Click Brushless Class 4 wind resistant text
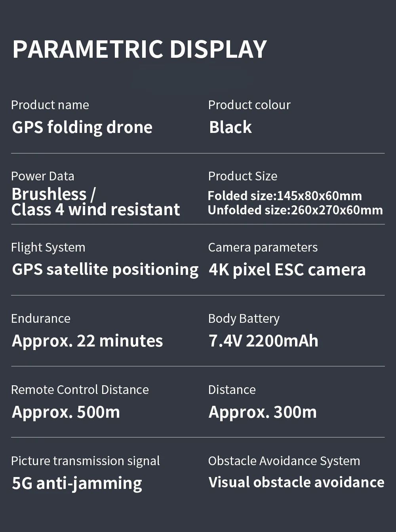 (95, 202)
